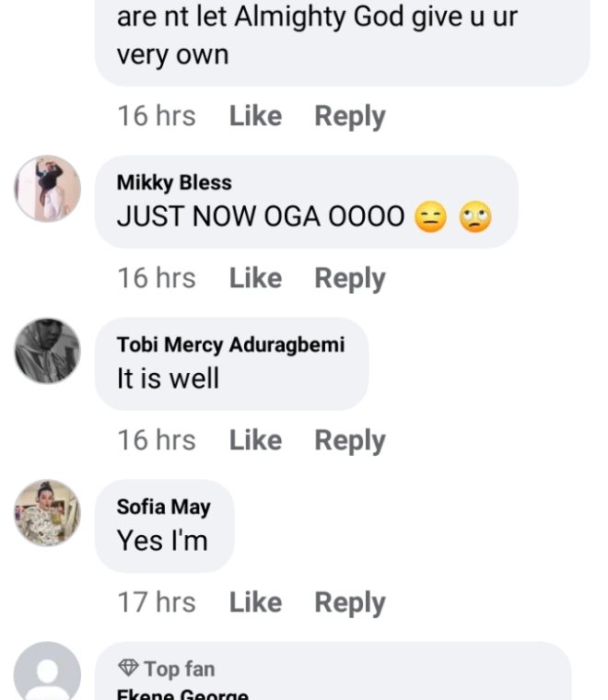Screen dimensions: 608x700
Task: Open Mikky Bless name link
Action: click(174, 182)
